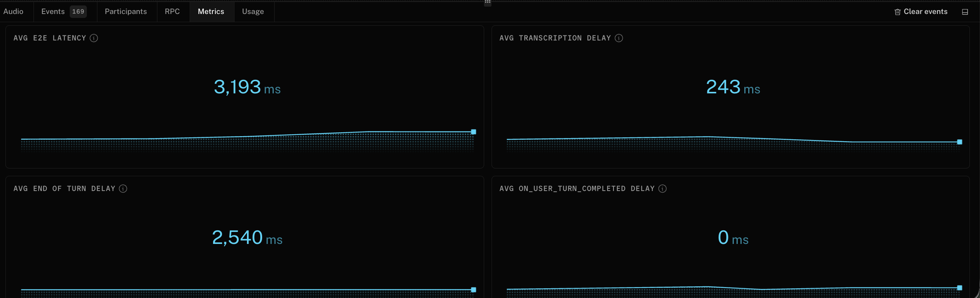
Task: Click info icon next to on_user_turn_completed Delay
Action: pyautogui.click(x=663, y=189)
